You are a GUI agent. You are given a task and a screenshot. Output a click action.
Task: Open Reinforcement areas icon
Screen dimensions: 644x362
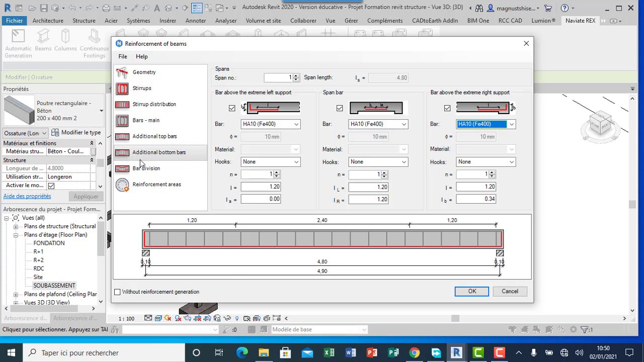point(122,185)
